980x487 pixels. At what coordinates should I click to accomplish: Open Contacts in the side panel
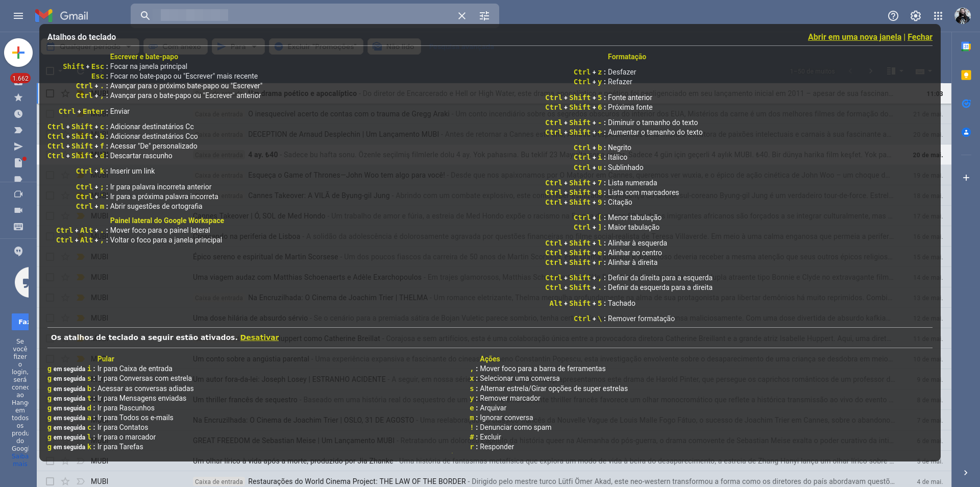[966, 132]
